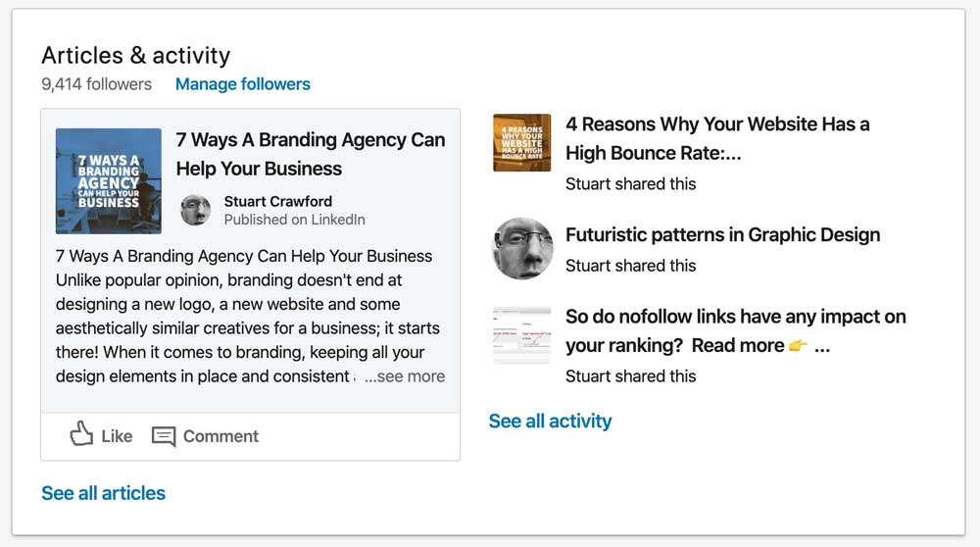Click See all activity link
This screenshot has width=980, height=547.
[550, 421]
